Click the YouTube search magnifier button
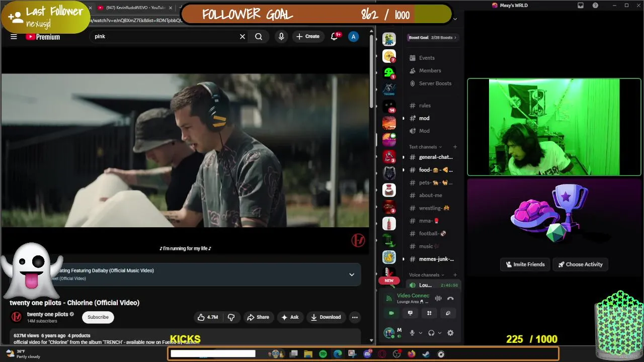Image resolution: width=644 pixels, height=362 pixels. pyautogui.click(x=259, y=36)
